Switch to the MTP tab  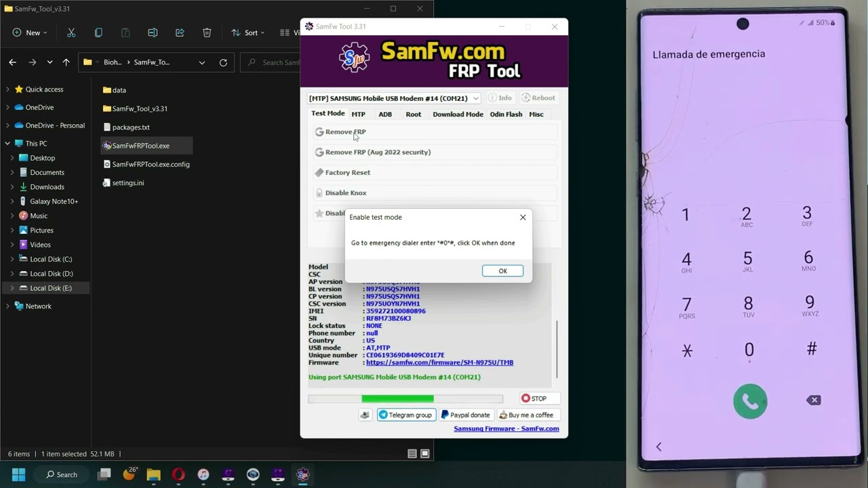pos(358,115)
